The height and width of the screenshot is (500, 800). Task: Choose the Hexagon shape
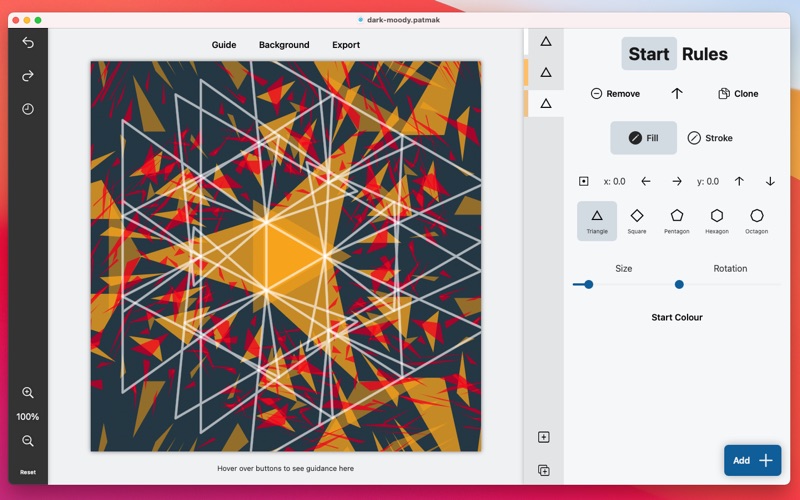click(x=717, y=221)
